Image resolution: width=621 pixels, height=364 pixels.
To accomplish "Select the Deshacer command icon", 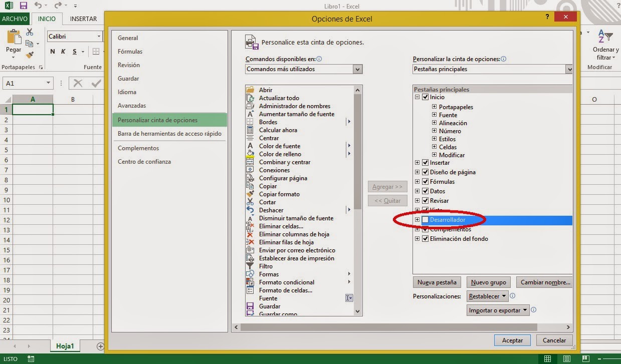I will [251, 210].
